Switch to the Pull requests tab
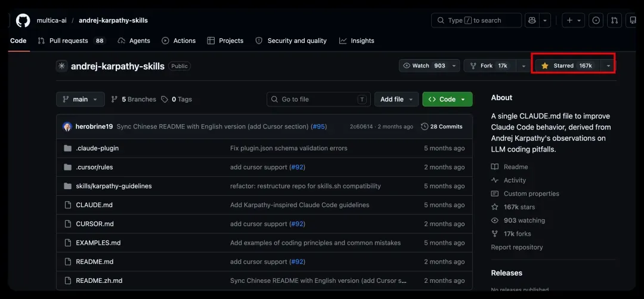The width and height of the screenshot is (644, 299). pyautogui.click(x=72, y=41)
